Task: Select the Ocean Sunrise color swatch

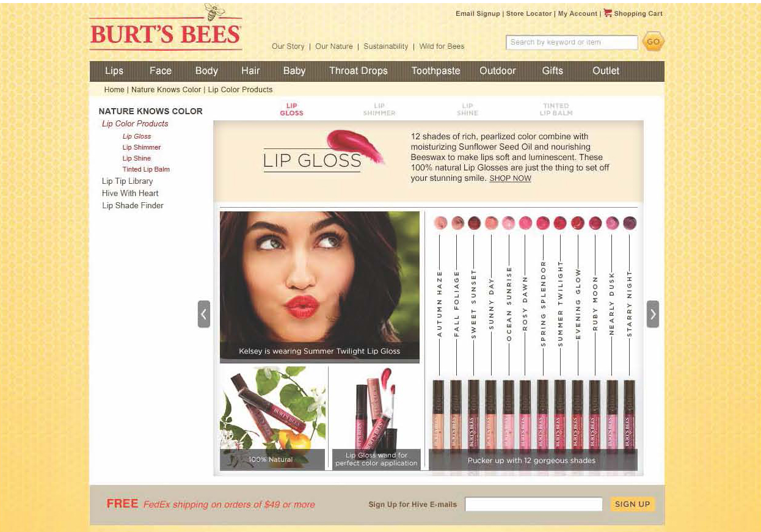Action: click(x=509, y=223)
